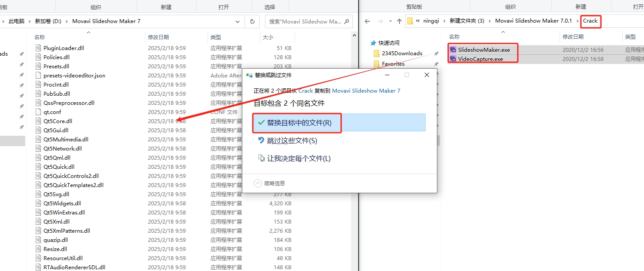The image size is (644, 271).
Task: Click Favorites folder icon in sidebar
Action: (x=377, y=64)
